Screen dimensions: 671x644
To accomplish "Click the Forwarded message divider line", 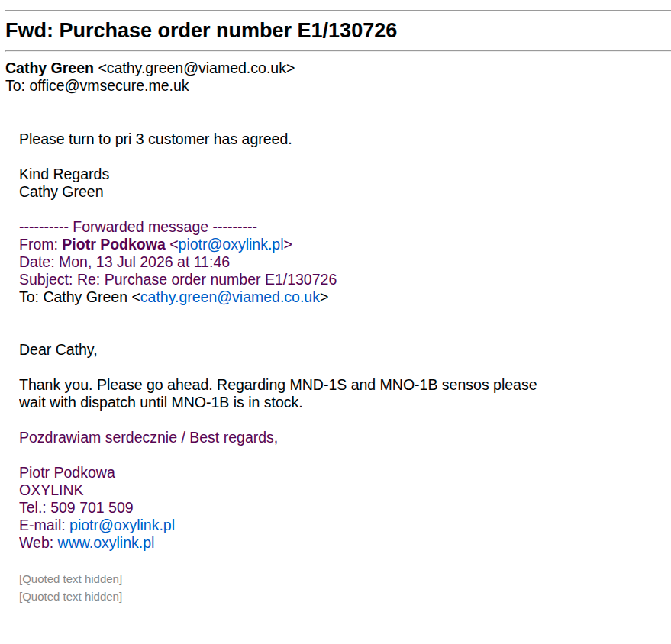I will 138,227.
